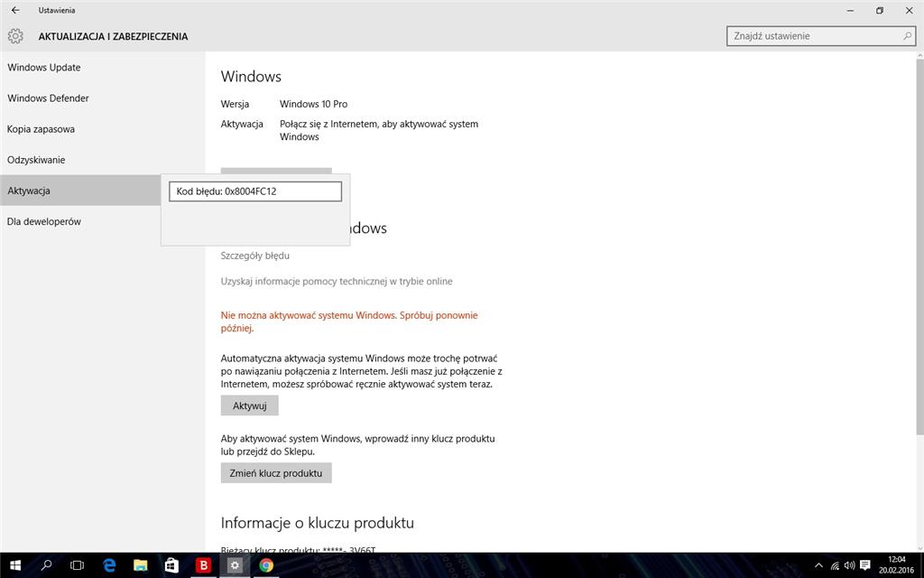Open Task View on the taskbar
924x578 pixels.
point(78,565)
